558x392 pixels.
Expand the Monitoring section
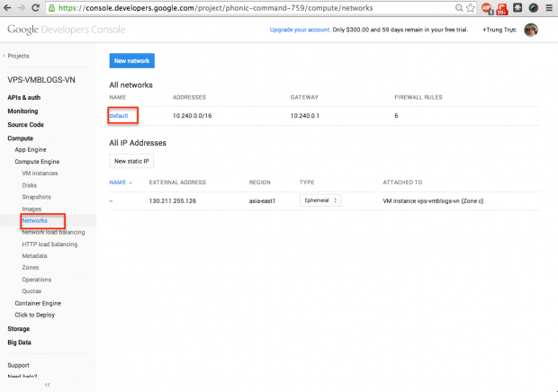pos(22,111)
